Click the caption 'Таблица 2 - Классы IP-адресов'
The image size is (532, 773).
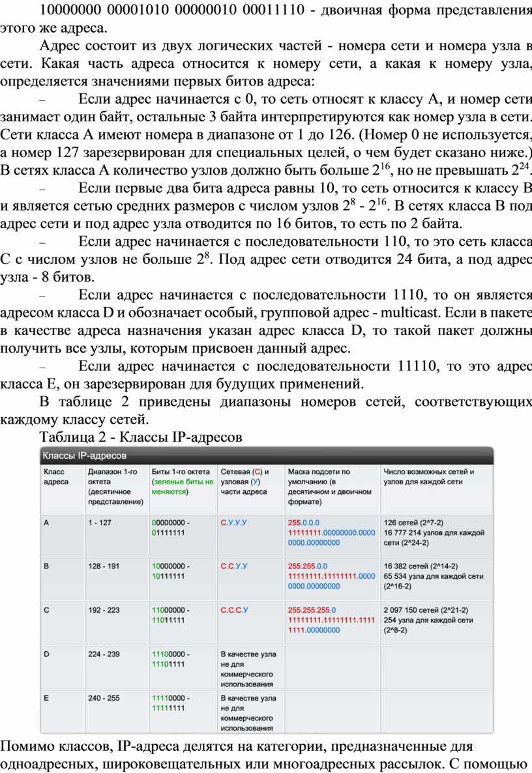coord(141,437)
